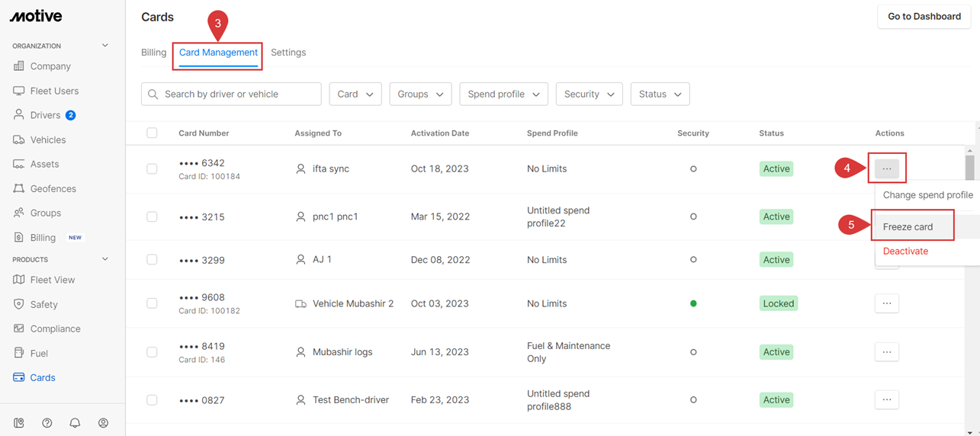
Task: Expand the Spend profile filter dropdown
Action: tap(503, 94)
